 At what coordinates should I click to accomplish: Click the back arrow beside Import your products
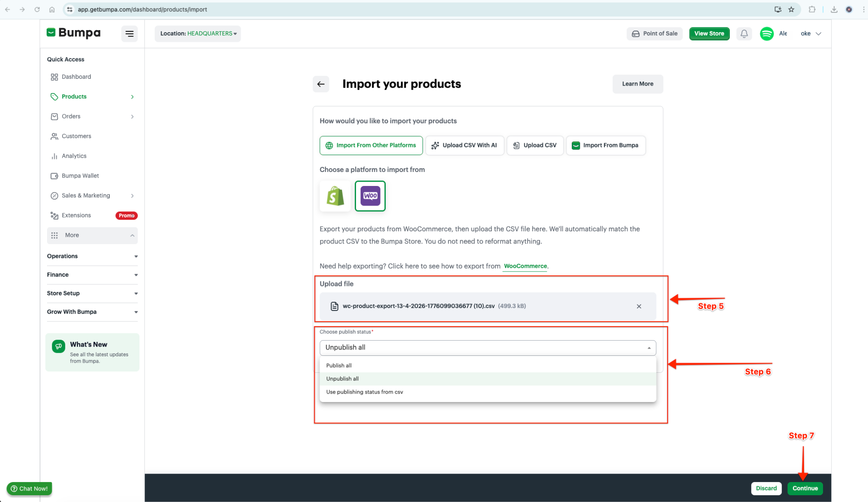[321, 84]
